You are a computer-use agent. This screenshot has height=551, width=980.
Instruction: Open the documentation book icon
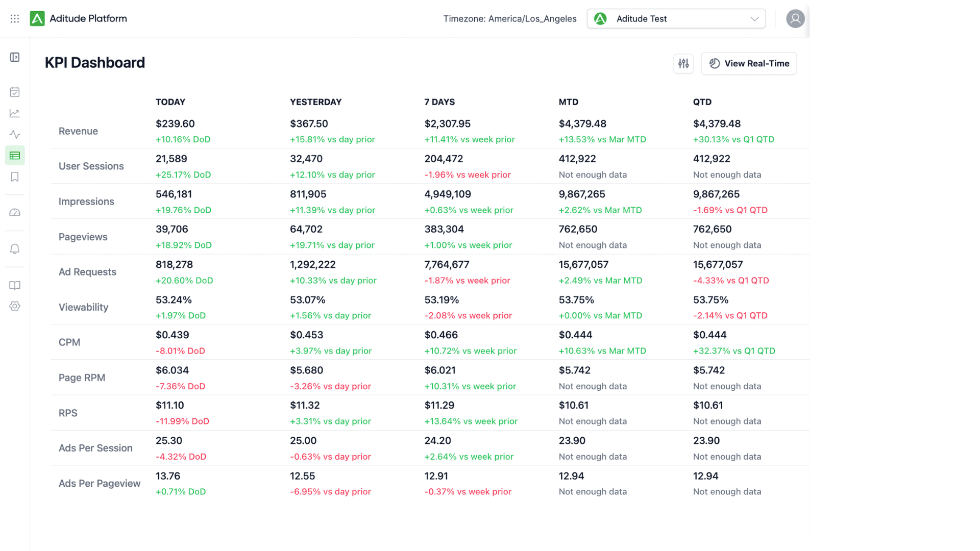click(x=15, y=285)
